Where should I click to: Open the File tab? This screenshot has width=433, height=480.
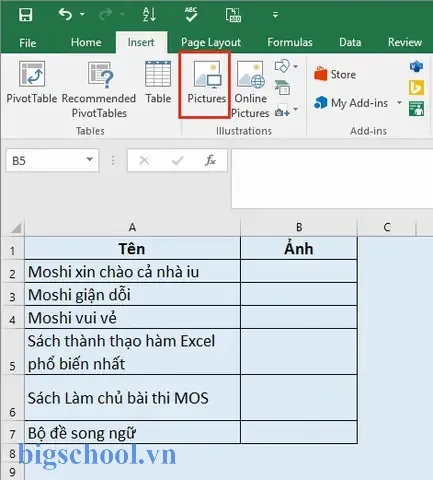coord(28,43)
